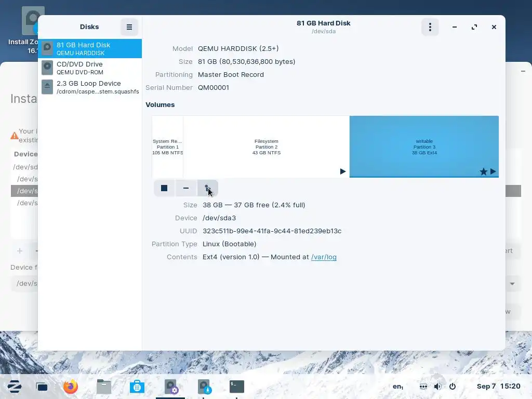Image resolution: width=532 pixels, height=399 pixels.
Task: Open the /var/log mount point link
Action: (x=324, y=257)
